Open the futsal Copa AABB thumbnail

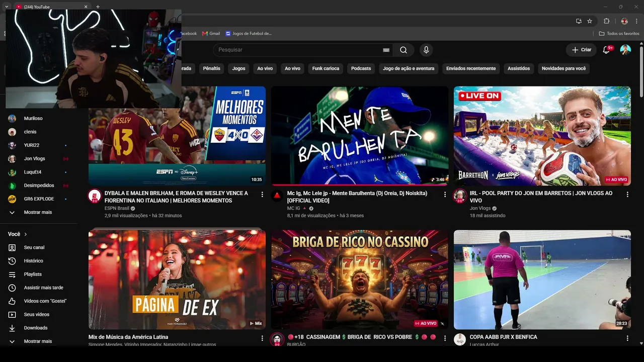click(542, 280)
